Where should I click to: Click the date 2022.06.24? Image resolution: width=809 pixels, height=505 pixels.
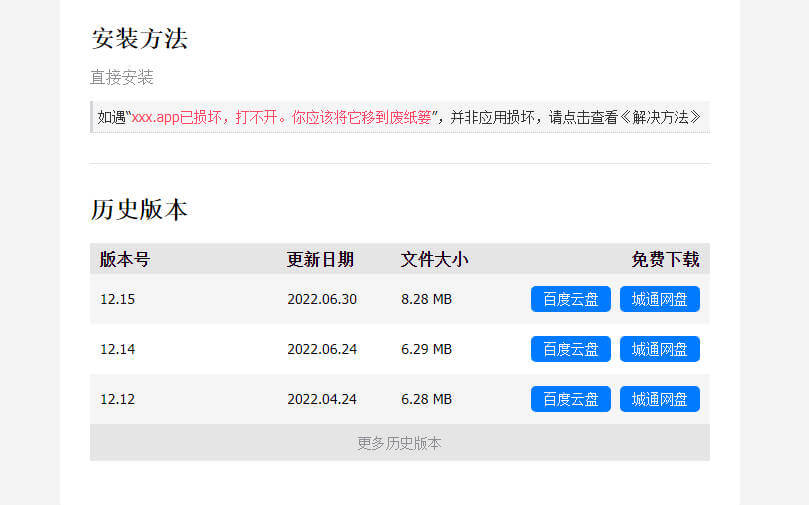(x=322, y=349)
